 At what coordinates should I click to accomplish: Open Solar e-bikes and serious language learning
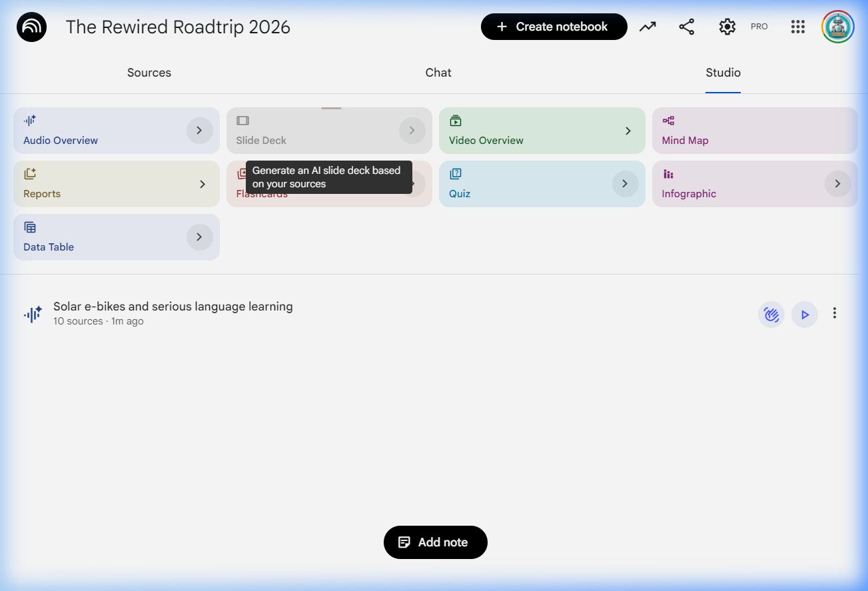pos(173,306)
